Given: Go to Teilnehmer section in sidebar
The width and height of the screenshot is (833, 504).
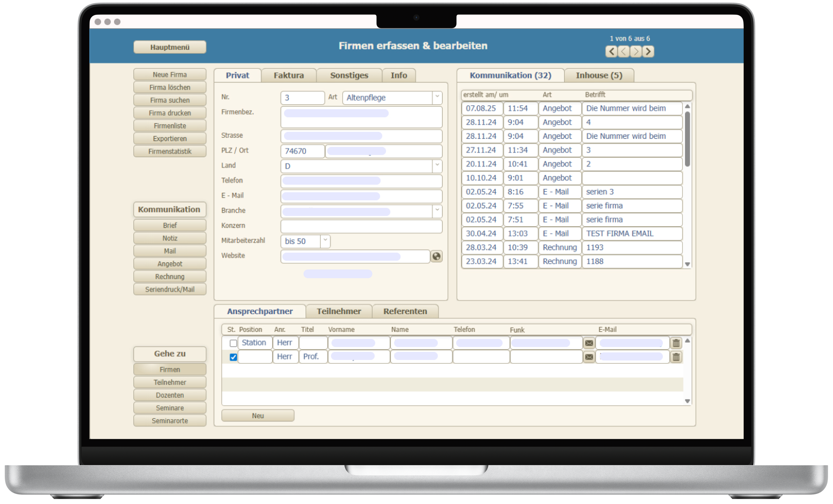Looking at the screenshot, I should click(x=170, y=382).
